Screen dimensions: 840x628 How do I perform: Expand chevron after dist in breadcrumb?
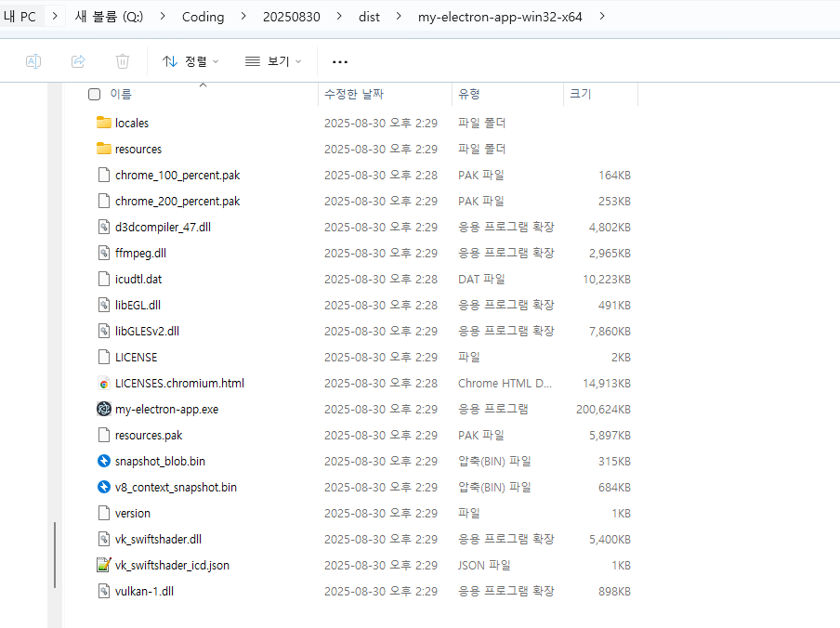pos(397,17)
